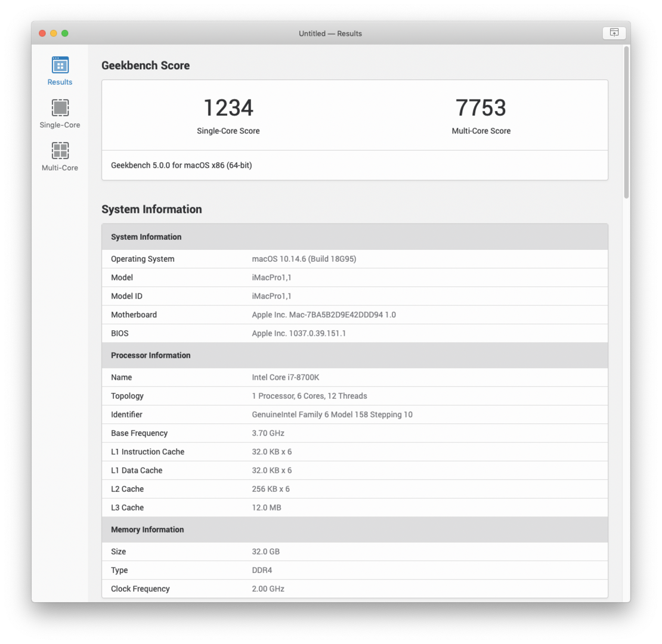Click the Geekbench 5.0.0 for macOS version text
The height and width of the screenshot is (644, 662).
coord(181,165)
